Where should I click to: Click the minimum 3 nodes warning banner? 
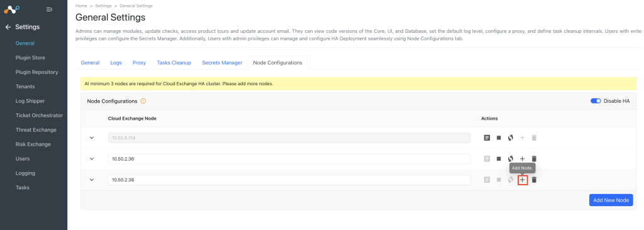pyautogui.click(x=358, y=84)
